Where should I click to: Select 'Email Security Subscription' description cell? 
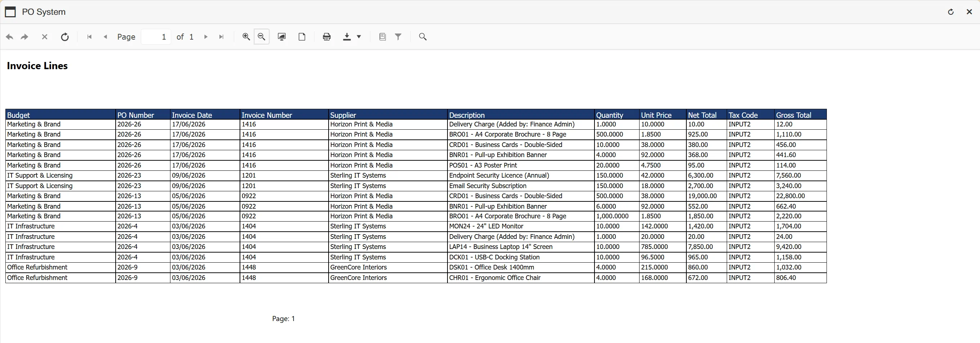tap(521, 186)
